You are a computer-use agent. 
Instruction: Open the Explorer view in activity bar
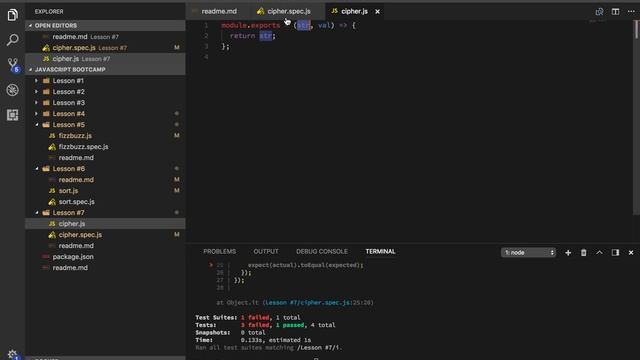(x=12, y=15)
